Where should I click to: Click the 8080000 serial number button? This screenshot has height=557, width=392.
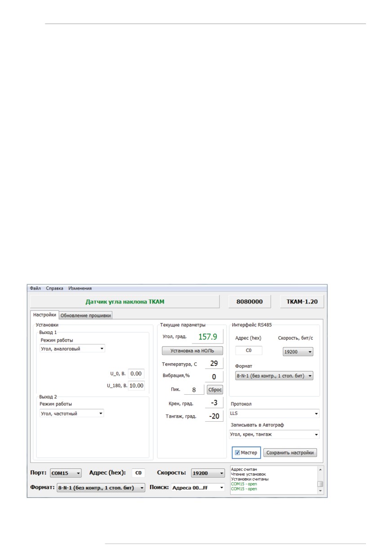249,302
